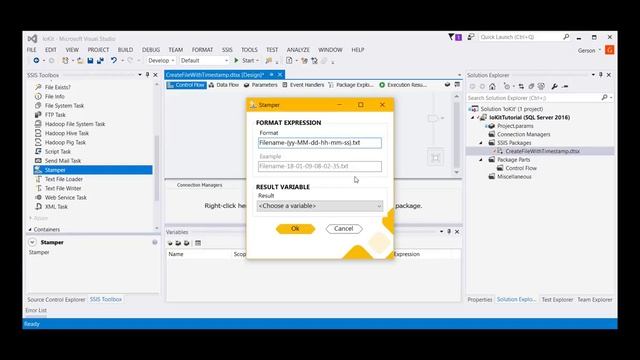The image size is (640, 360).
Task: Switch to the Parameters tab
Action: pyautogui.click(x=260, y=85)
